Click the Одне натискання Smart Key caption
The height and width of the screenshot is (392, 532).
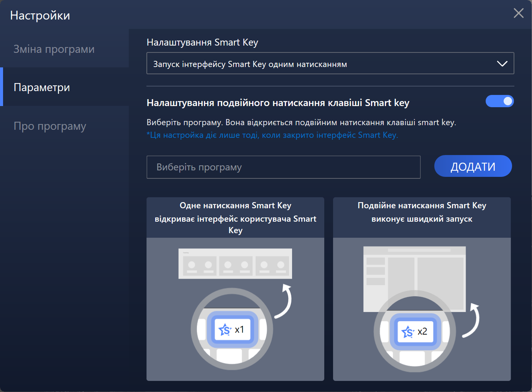coord(235,218)
